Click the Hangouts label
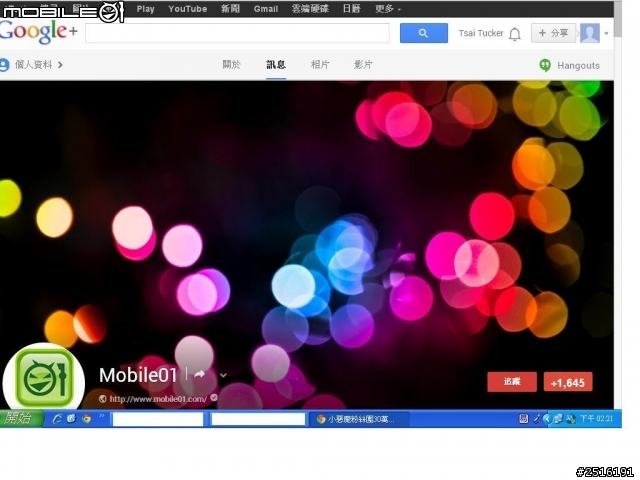The image size is (640, 480). coord(578,65)
